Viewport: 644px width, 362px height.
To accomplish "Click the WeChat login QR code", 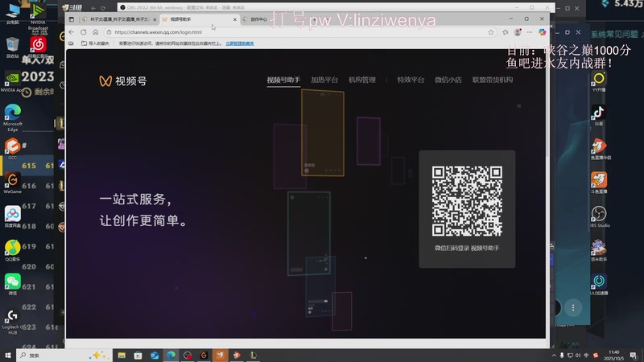I will coord(467,200).
